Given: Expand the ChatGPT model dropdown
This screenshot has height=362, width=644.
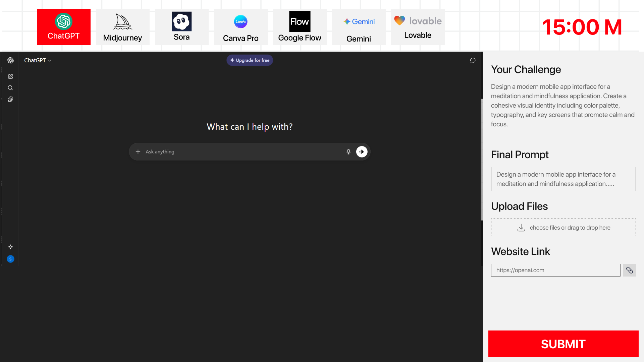Looking at the screenshot, I should (38, 60).
